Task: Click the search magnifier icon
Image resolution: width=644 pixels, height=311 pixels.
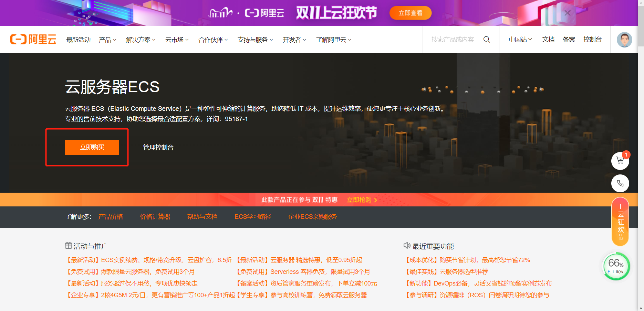Action: tap(487, 40)
